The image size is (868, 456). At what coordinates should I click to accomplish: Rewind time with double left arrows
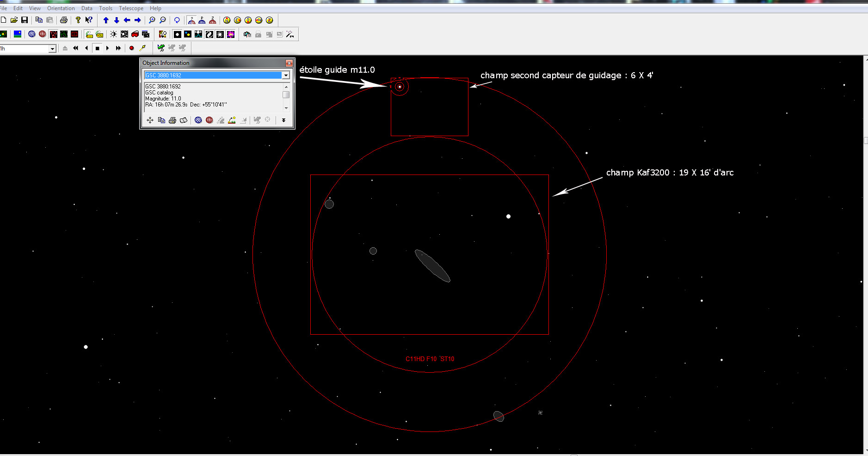pyautogui.click(x=76, y=48)
